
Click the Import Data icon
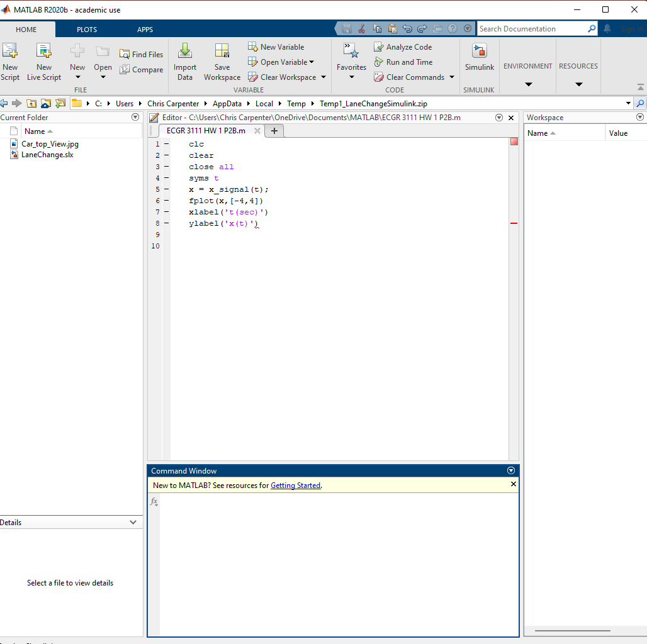click(x=185, y=52)
